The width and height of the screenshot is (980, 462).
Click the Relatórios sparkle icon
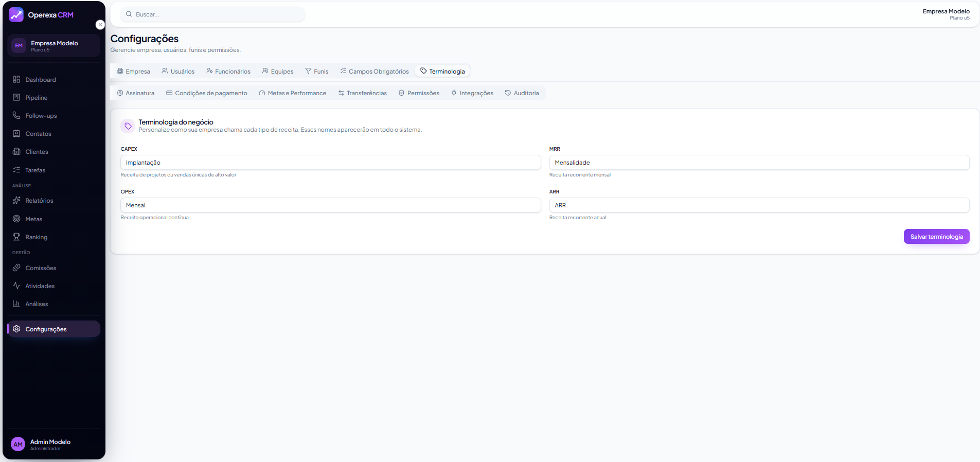16,200
